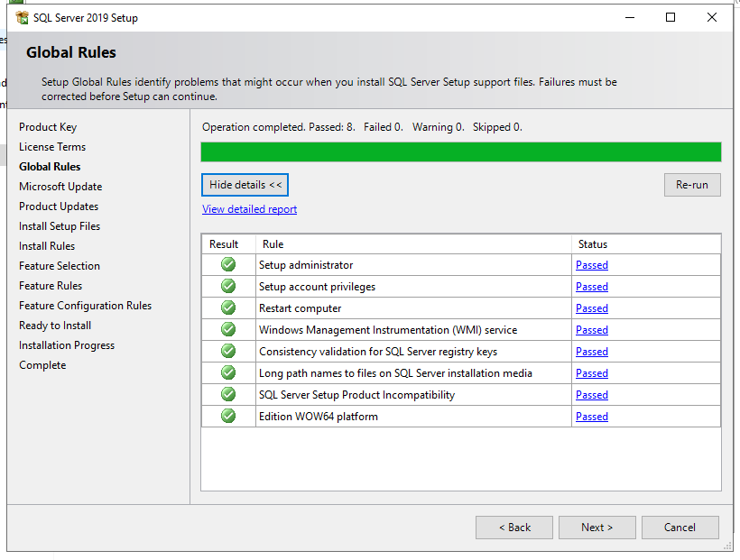Go to the previous page with Back
Image resolution: width=740 pixels, height=560 pixels.
[514, 528]
